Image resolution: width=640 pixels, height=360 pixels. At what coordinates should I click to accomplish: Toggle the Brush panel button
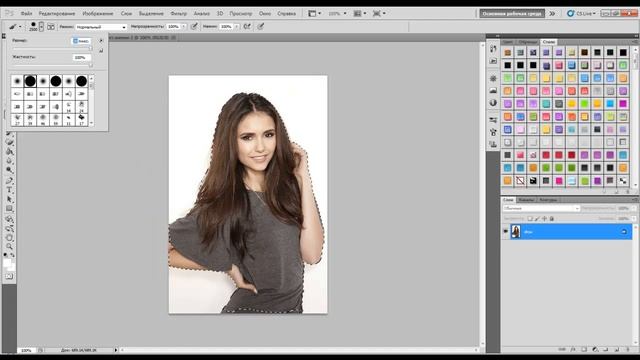(51, 27)
